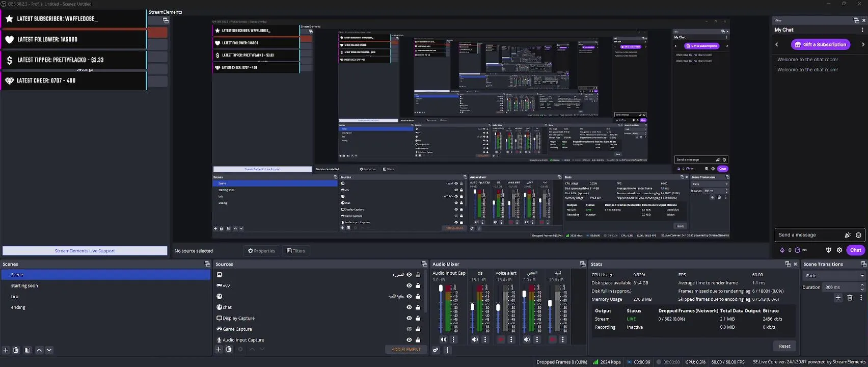Adjust the ds channel volume fader

[x=472, y=307]
